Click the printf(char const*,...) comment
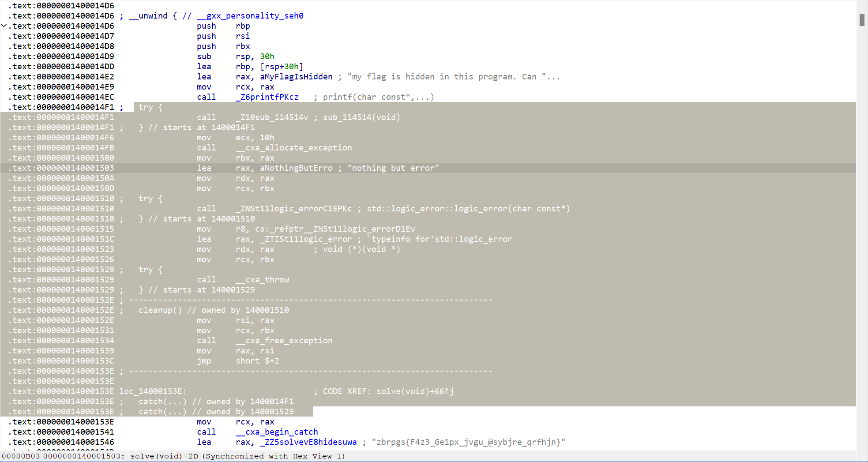 379,97
